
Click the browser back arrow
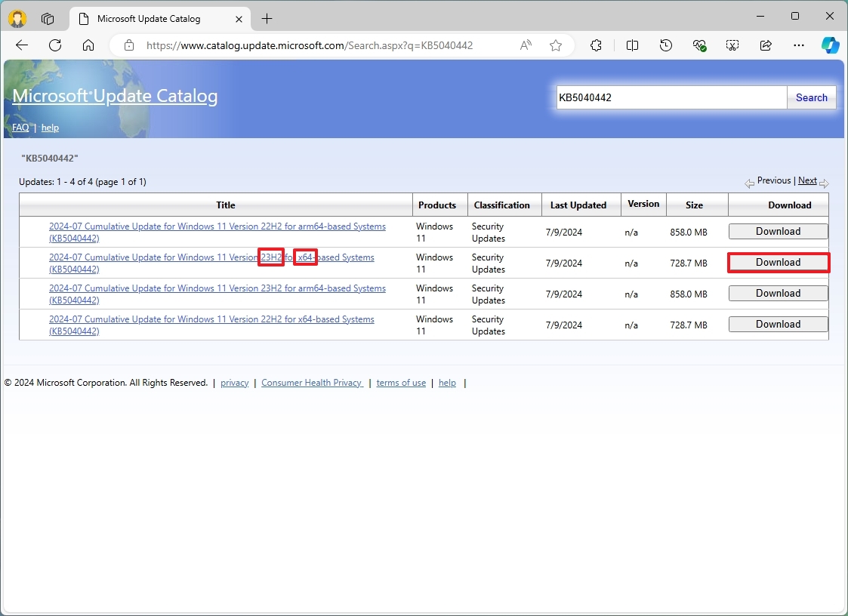point(22,45)
